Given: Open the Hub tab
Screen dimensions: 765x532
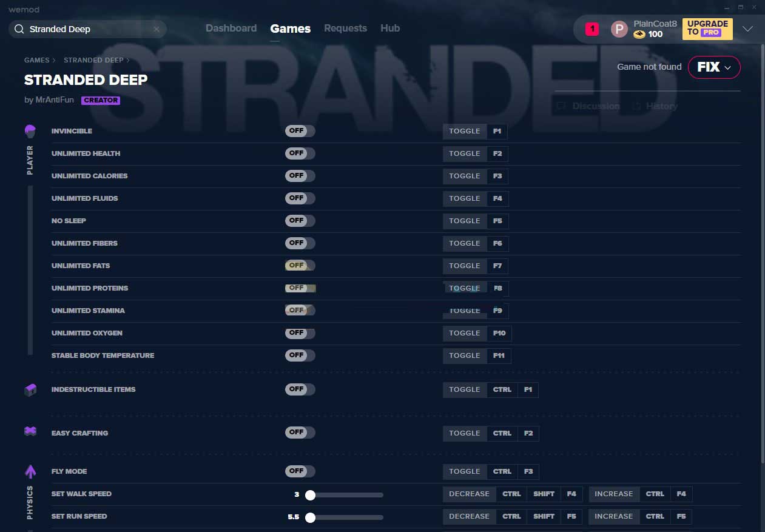Looking at the screenshot, I should coord(390,29).
